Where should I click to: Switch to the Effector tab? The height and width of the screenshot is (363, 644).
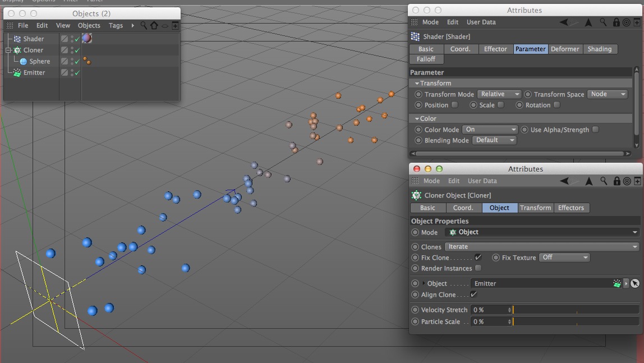point(496,49)
